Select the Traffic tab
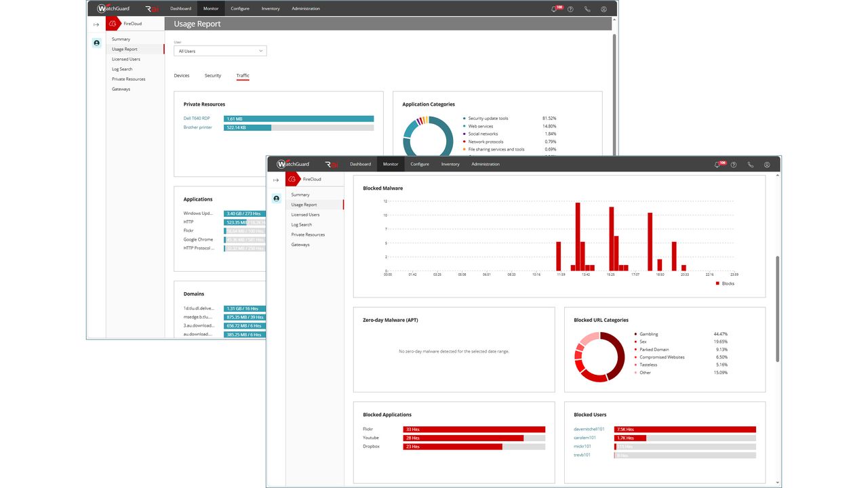Screen dimensions: 868x488 [x=243, y=75]
